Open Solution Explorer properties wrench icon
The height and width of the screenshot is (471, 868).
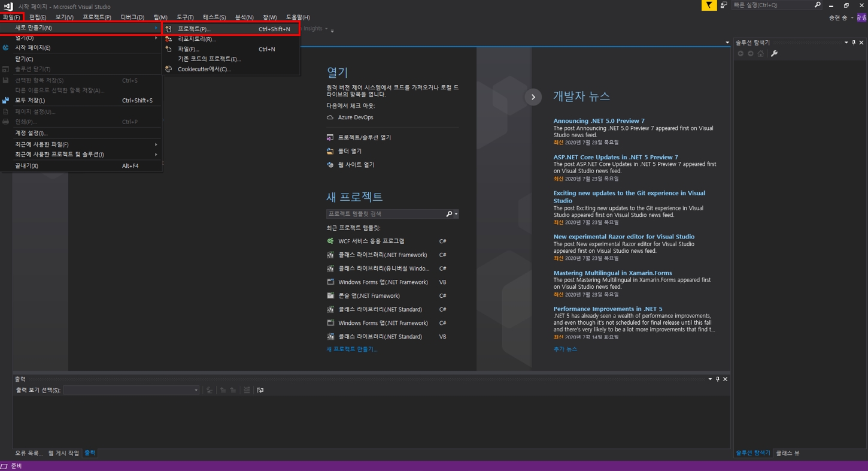pos(774,53)
